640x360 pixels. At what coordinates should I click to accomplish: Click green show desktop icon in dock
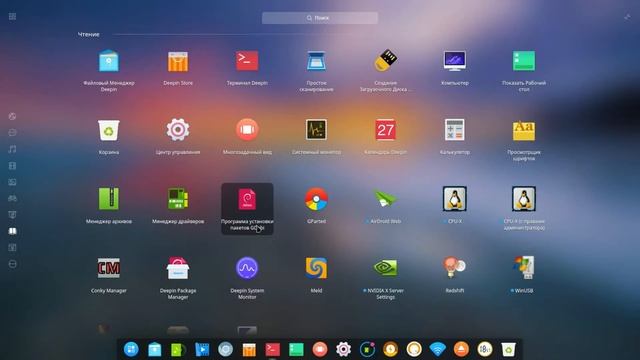pos(296,349)
